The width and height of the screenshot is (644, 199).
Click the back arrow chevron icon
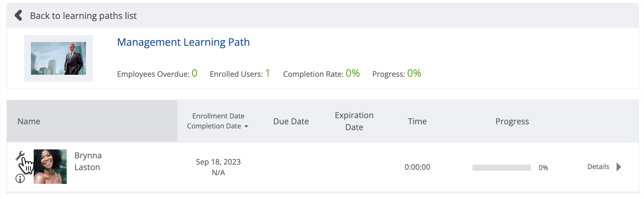19,15
